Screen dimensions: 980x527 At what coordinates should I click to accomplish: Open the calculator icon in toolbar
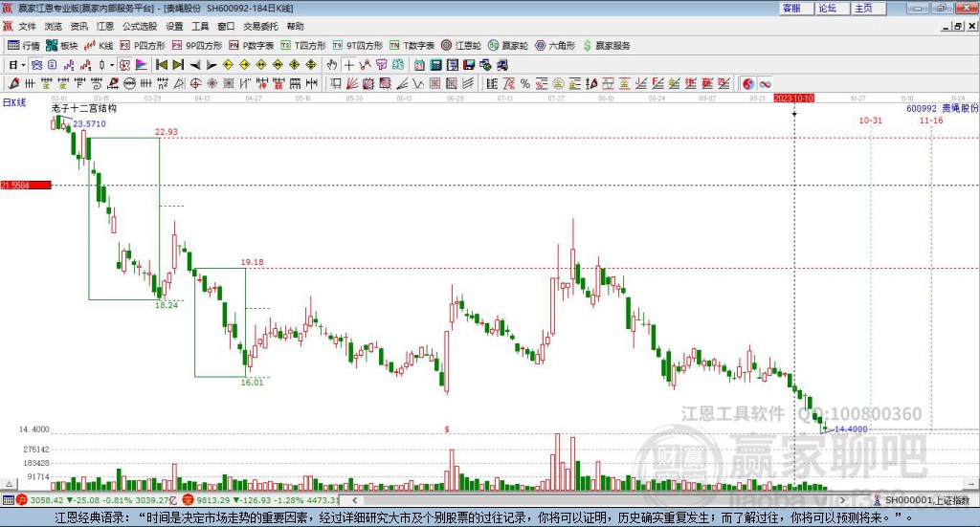tap(435, 65)
